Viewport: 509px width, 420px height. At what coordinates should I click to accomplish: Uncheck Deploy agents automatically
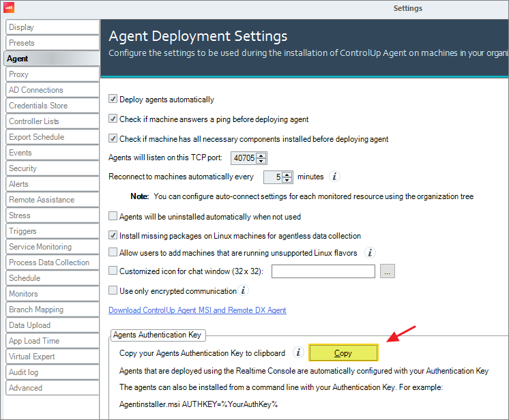click(113, 100)
